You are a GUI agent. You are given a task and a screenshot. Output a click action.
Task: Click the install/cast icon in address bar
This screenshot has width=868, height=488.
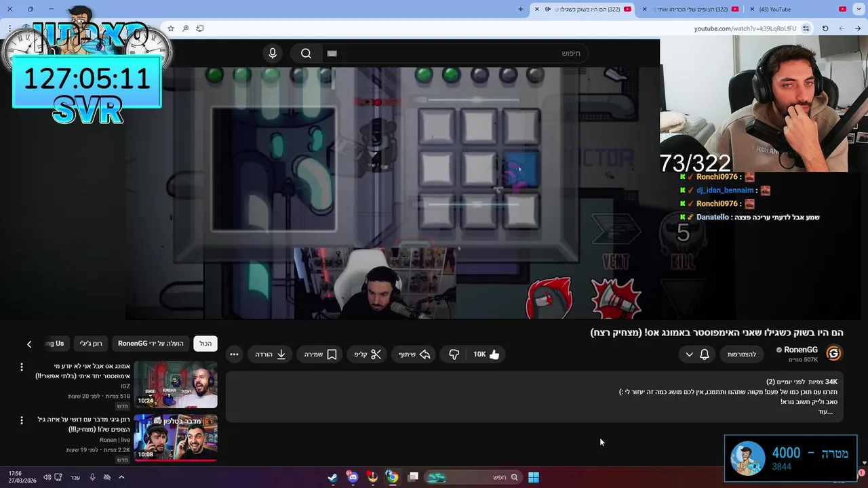(x=200, y=28)
